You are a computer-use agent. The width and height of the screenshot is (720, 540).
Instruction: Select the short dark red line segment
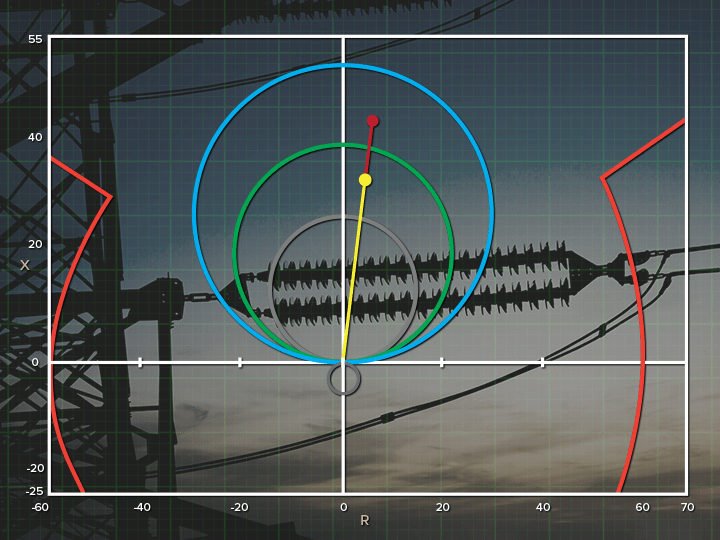(369, 150)
